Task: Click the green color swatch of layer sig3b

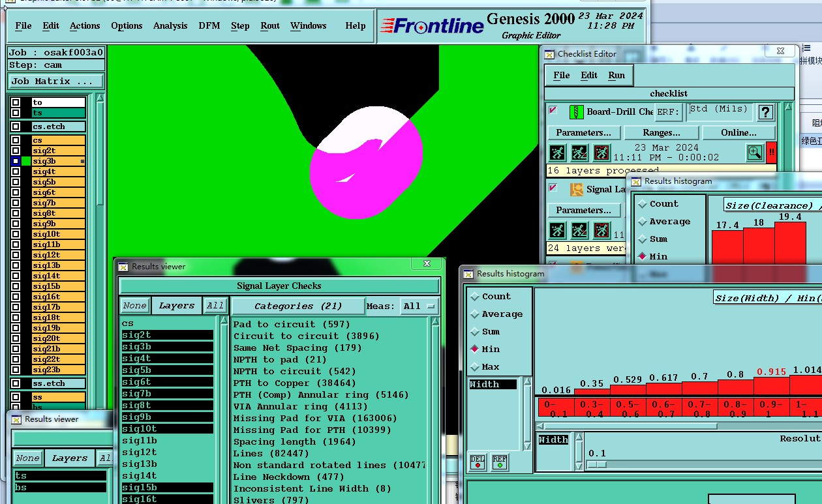Action: [x=26, y=161]
